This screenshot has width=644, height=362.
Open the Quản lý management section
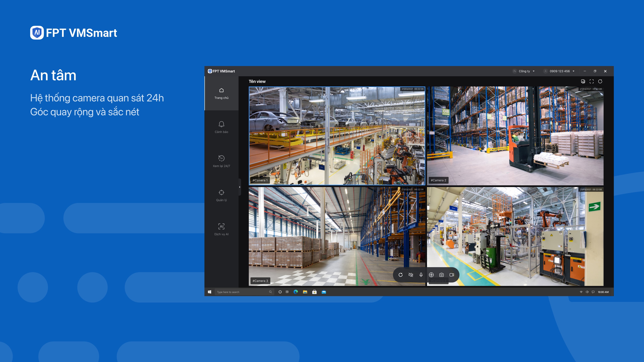tap(221, 196)
